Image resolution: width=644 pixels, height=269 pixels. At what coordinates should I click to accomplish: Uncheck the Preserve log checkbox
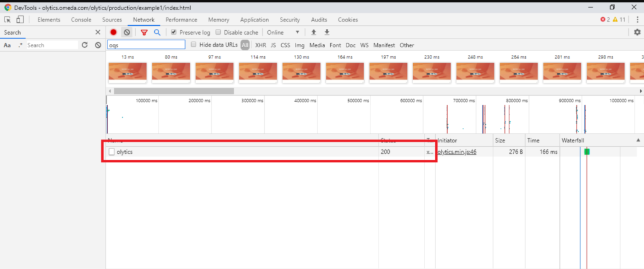[x=174, y=32]
